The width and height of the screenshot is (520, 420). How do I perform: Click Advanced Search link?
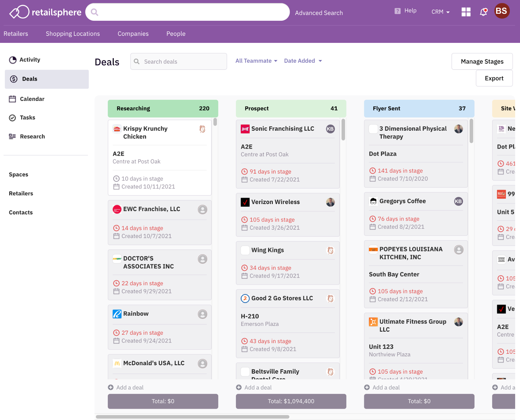(x=319, y=13)
